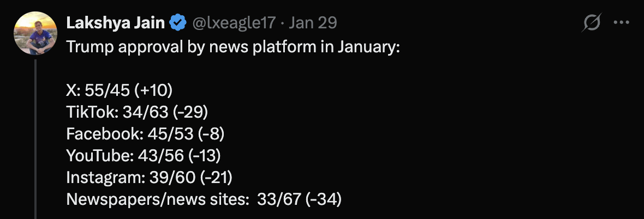Click the (-21) net approval figure
The height and width of the screenshot is (219, 644).
pos(217,178)
